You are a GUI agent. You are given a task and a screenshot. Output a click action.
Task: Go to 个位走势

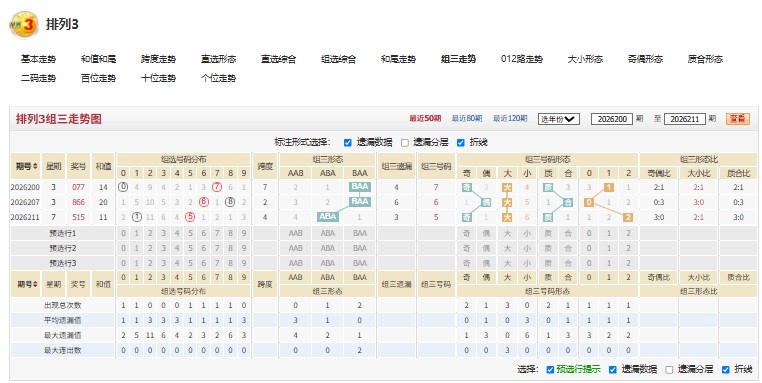click(218, 78)
